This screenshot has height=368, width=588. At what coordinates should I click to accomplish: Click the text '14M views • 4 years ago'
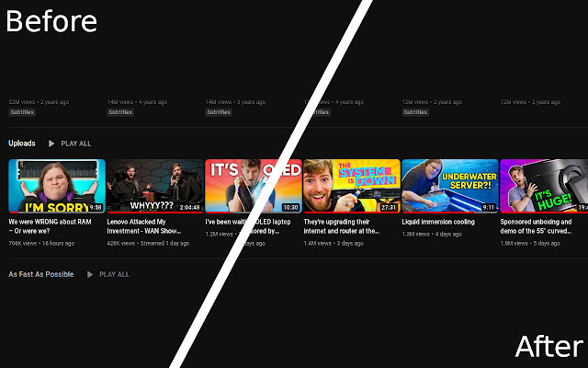click(137, 102)
